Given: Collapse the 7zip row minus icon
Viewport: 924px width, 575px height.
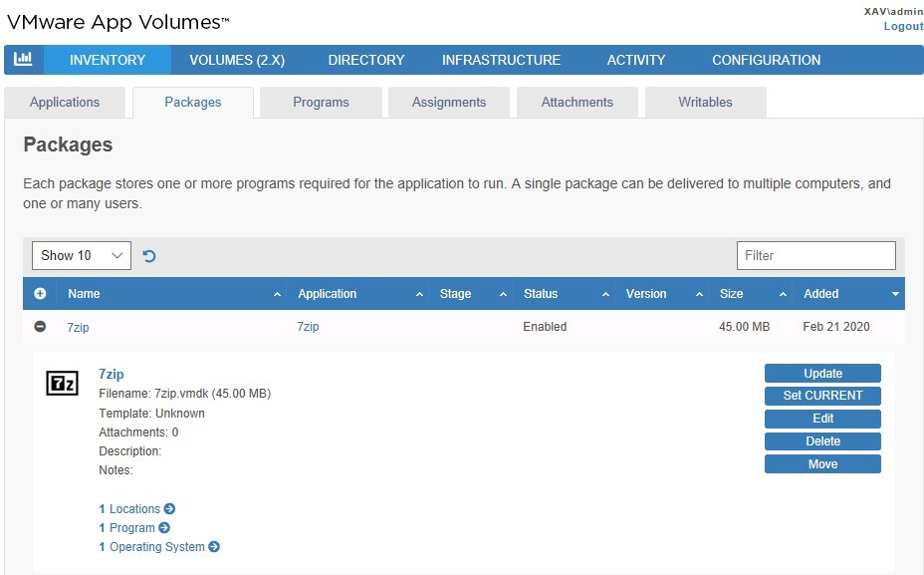Looking at the screenshot, I should (40, 326).
